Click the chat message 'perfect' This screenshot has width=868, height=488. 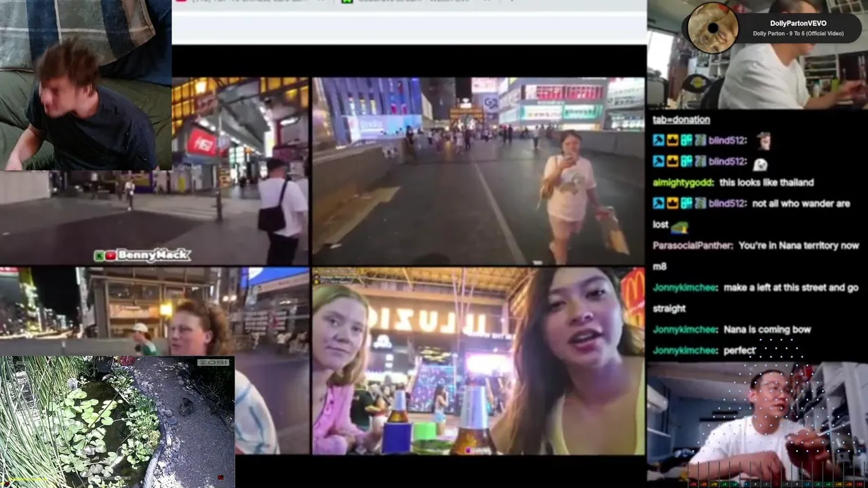point(739,350)
